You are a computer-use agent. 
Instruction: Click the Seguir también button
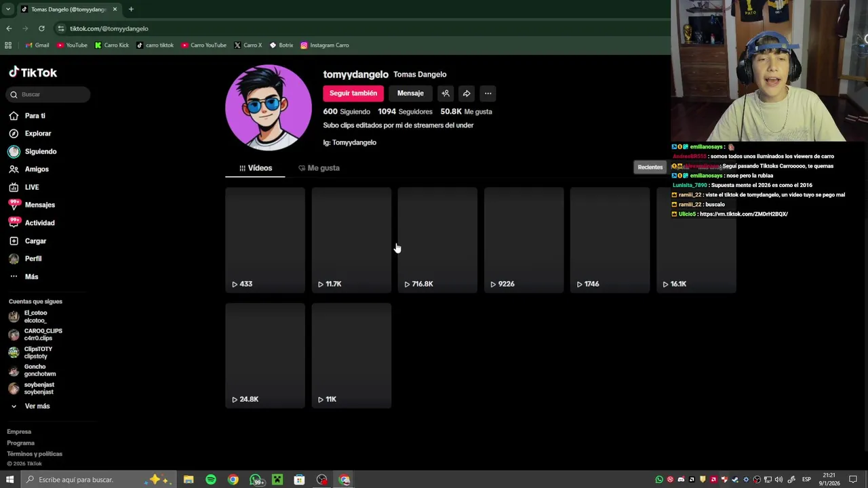point(353,94)
